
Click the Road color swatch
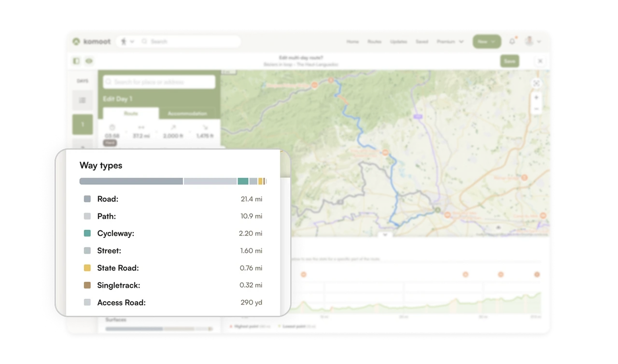tap(87, 199)
